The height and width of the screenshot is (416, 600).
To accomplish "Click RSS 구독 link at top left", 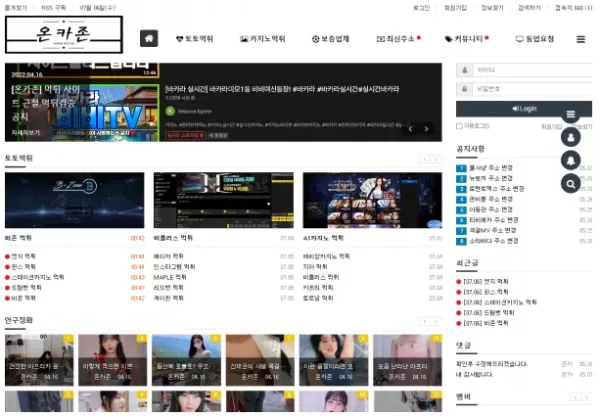I will click(53, 8).
